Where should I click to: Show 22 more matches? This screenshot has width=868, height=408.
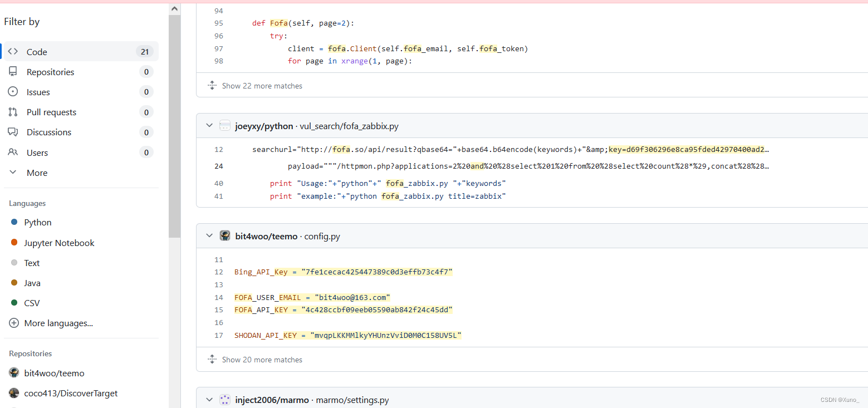[262, 86]
